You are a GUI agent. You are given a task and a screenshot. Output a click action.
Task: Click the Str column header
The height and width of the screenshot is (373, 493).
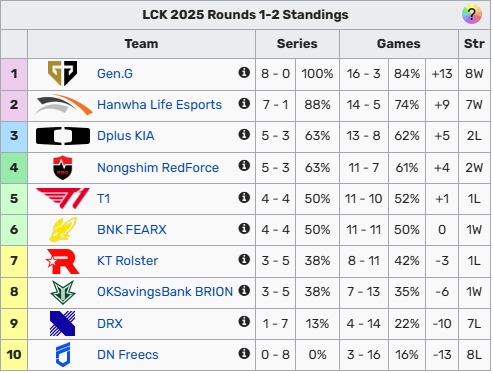click(474, 44)
